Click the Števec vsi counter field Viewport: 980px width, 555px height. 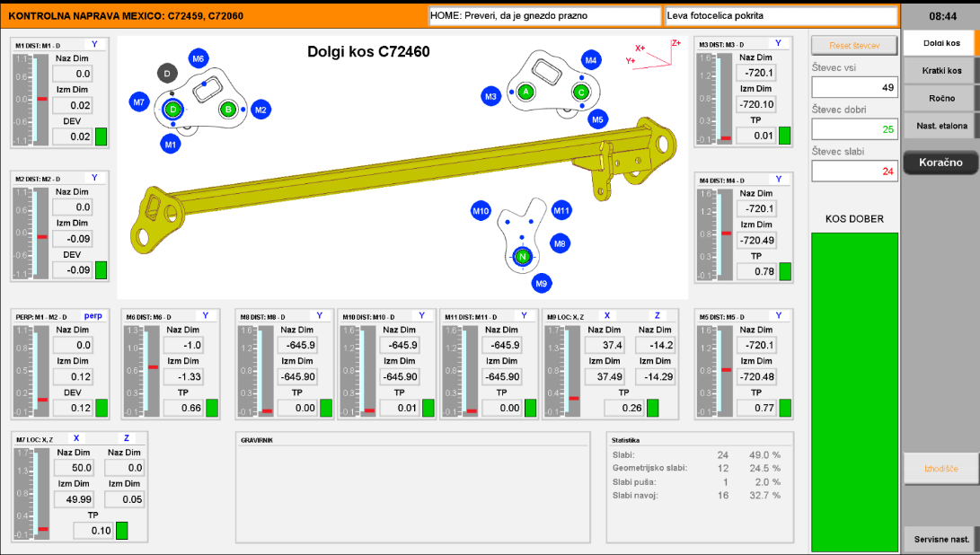point(854,87)
